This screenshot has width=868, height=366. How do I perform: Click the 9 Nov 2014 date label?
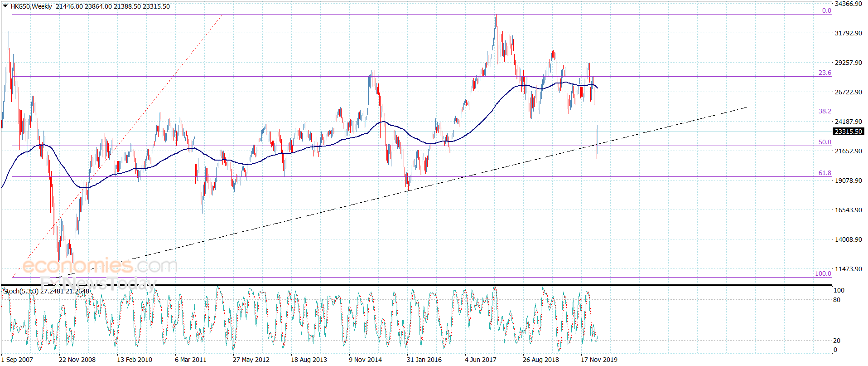[365, 360]
